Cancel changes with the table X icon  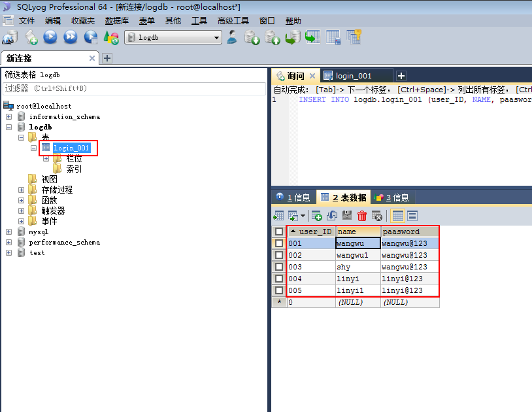[377, 216]
